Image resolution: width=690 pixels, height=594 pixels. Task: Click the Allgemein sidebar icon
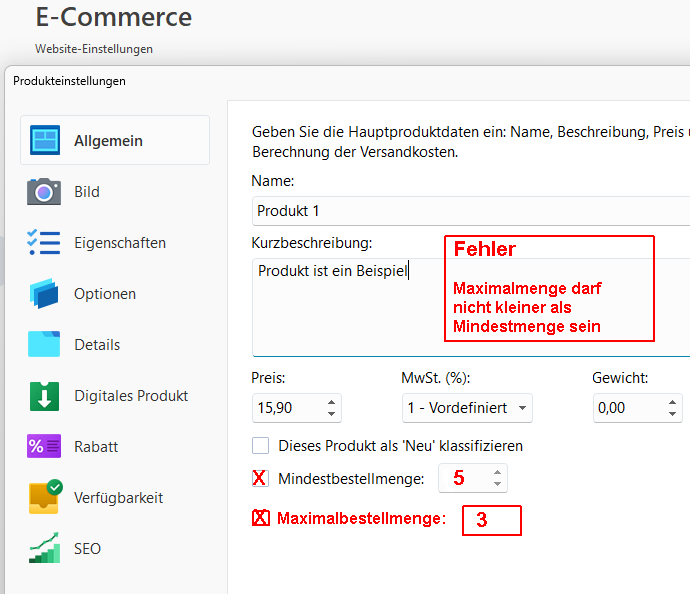click(45, 140)
